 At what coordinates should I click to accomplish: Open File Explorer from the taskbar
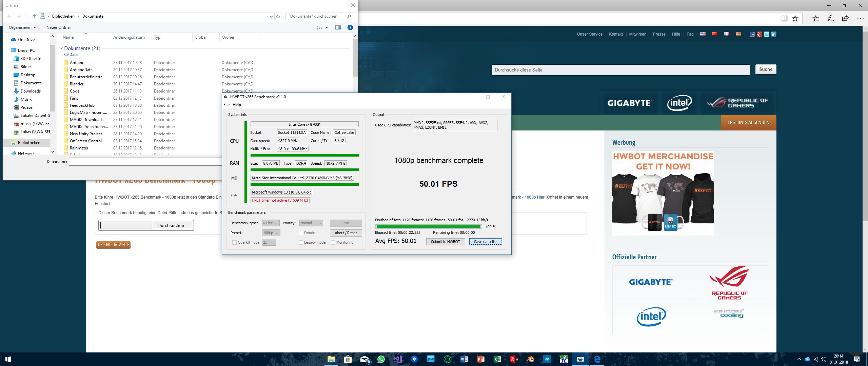[331, 359]
